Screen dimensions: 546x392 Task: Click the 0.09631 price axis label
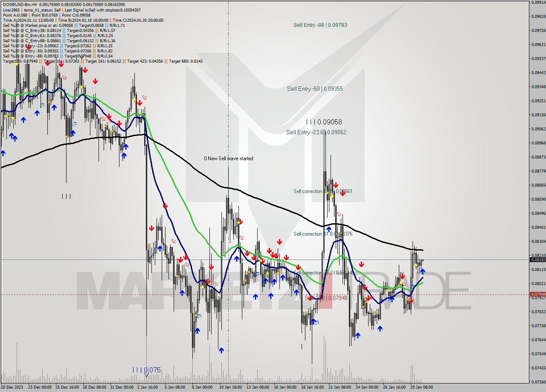[x=539, y=44]
